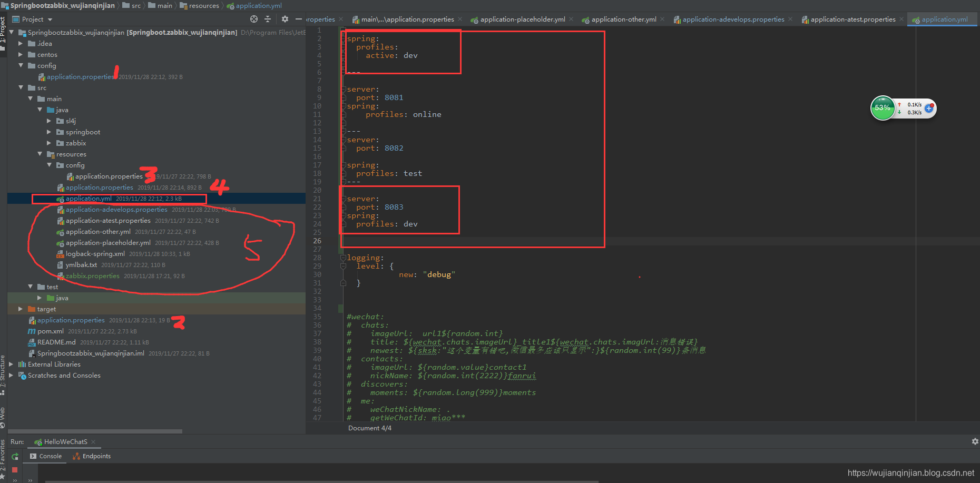
Task: Click 'application.yml' in the breadcrumb bar
Action: [259, 5]
